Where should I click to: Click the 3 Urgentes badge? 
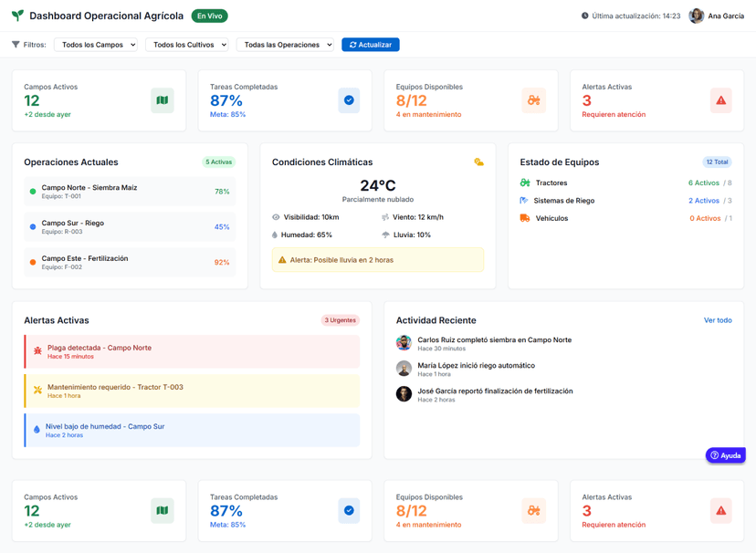(340, 320)
